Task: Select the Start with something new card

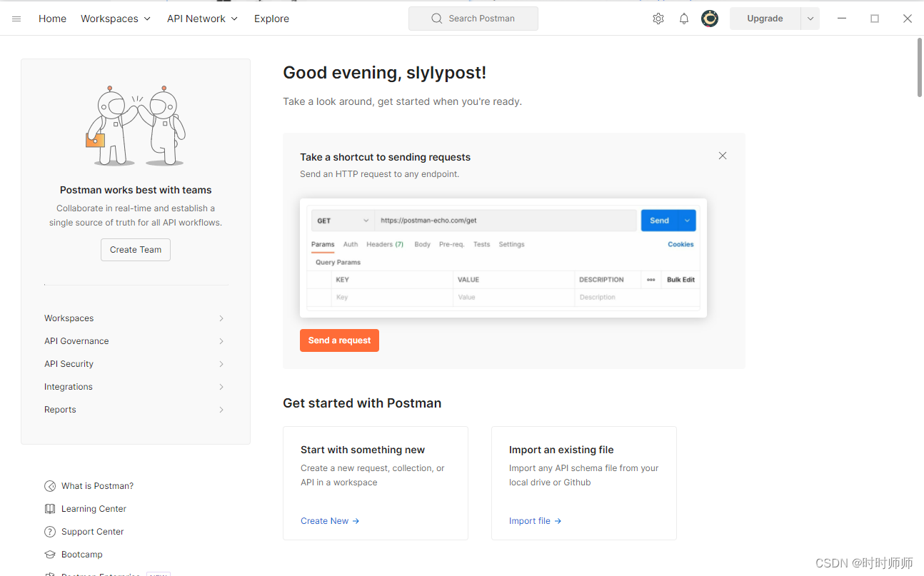Action: point(376,483)
